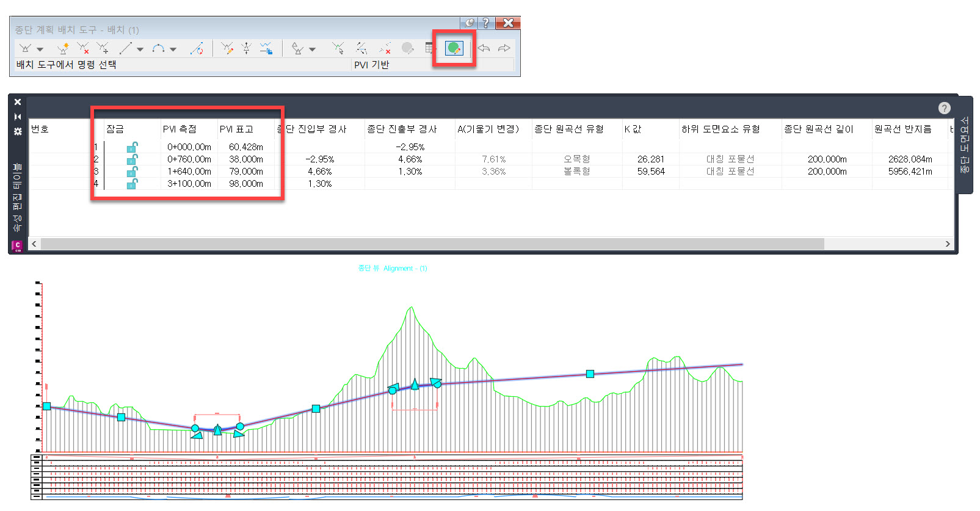Toggle the lock for PVI row 1
Viewport: 980px width, 511px height.
tap(132, 147)
